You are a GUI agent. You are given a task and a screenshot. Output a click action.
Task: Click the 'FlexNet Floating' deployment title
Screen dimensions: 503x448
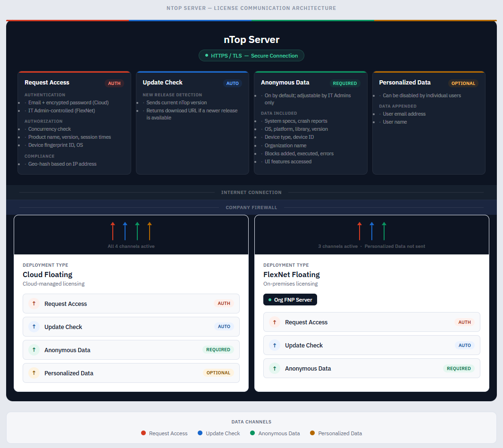click(x=292, y=274)
